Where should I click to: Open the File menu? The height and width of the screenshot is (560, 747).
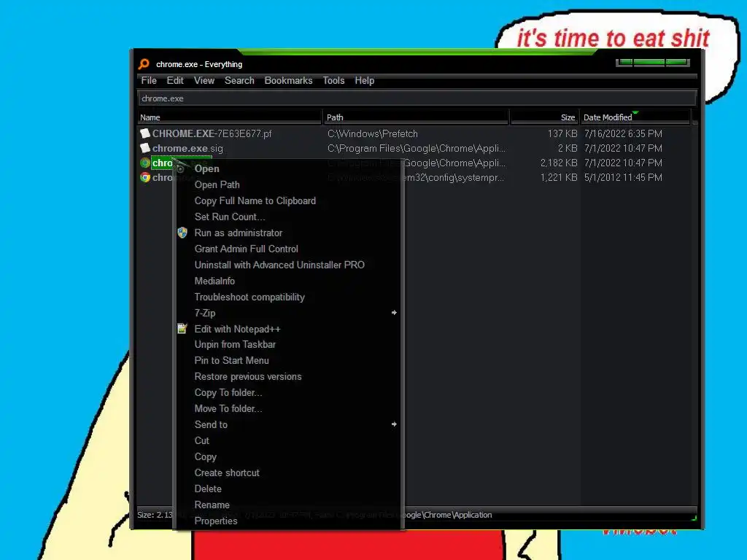tap(149, 80)
